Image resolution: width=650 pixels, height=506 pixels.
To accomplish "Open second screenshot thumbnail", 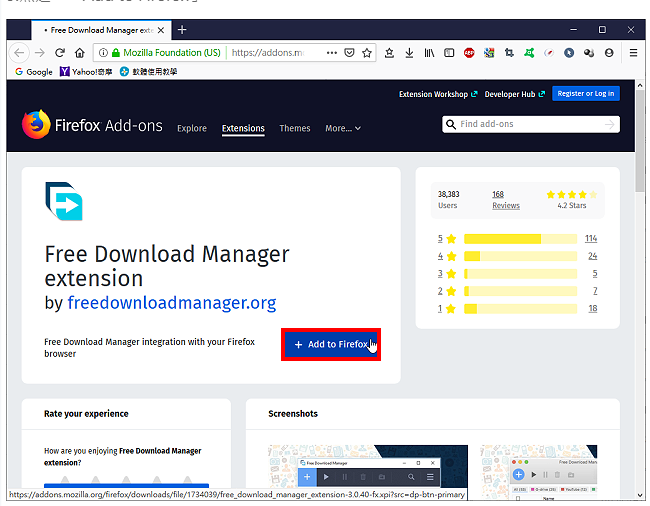I will 538,472.
